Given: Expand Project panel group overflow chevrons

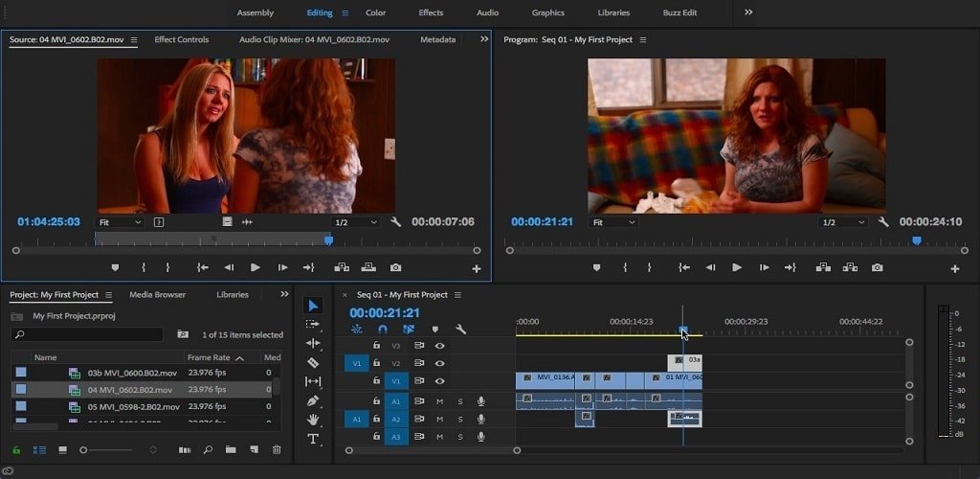Looking at the screenshot, I should tap(284, 294).
